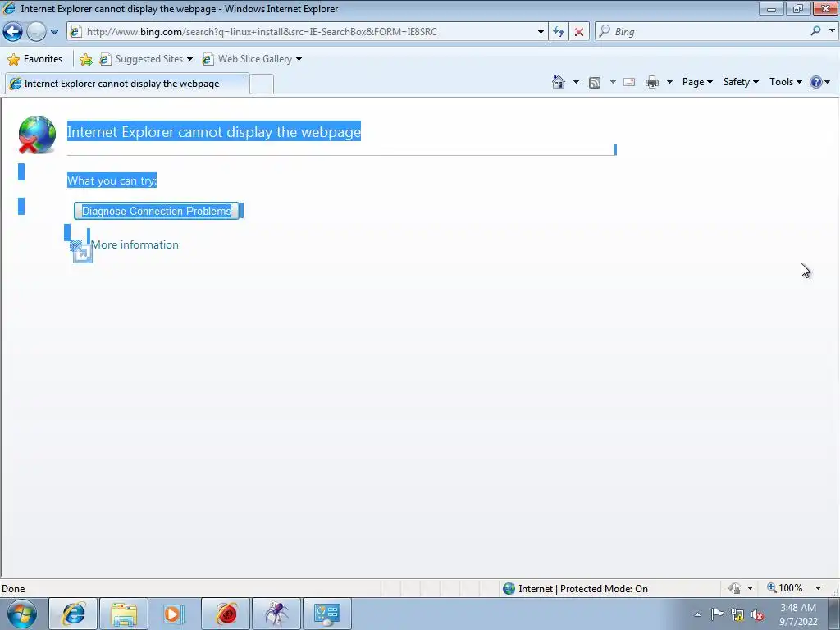Click the Home icon in command bar
This screenshot has width=840, height=630.
(x=559, y=82)
